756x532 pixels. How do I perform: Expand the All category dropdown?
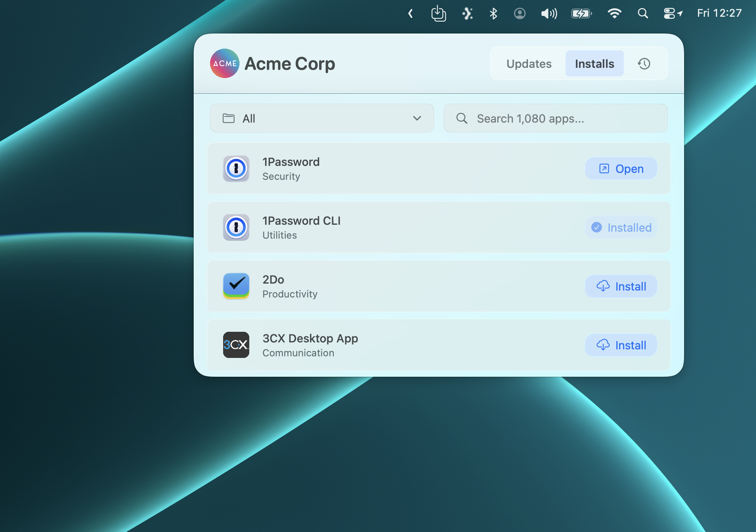(x=322, y=118)
